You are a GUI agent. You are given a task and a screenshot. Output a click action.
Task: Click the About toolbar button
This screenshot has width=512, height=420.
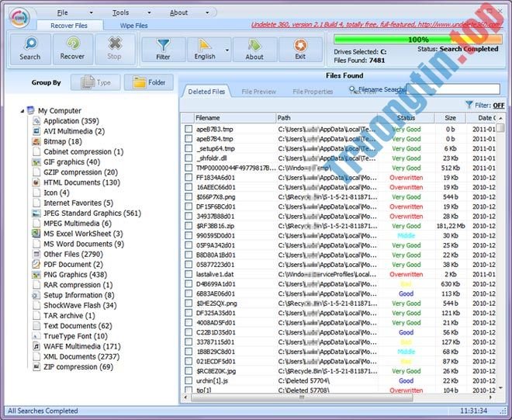click(254, 50)
